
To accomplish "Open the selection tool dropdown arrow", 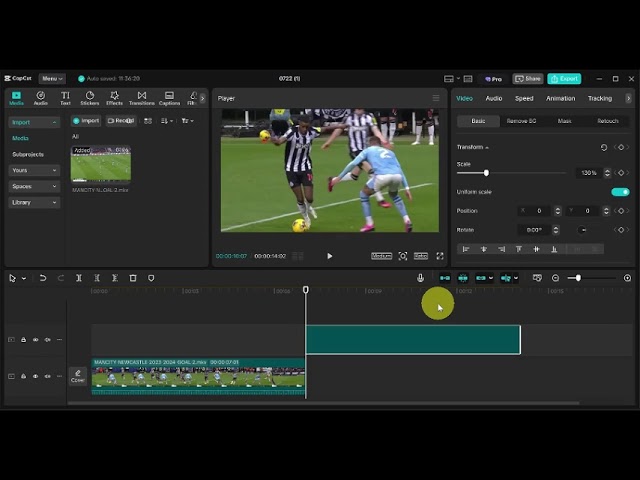I will 24,278.
